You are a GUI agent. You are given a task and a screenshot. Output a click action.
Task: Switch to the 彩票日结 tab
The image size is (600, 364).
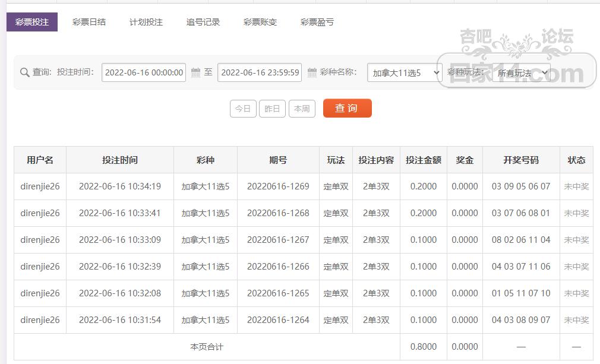(x=88, y=22)
